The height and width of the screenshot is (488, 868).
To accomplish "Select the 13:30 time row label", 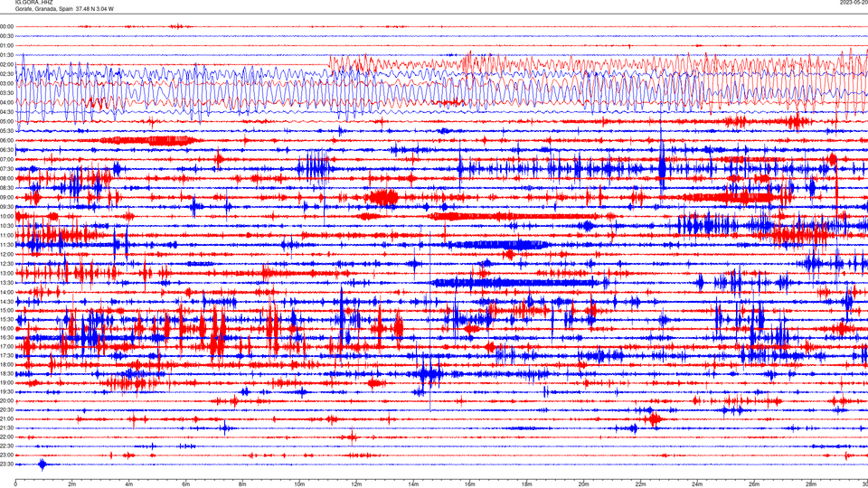I will click(x=6, y=283).
